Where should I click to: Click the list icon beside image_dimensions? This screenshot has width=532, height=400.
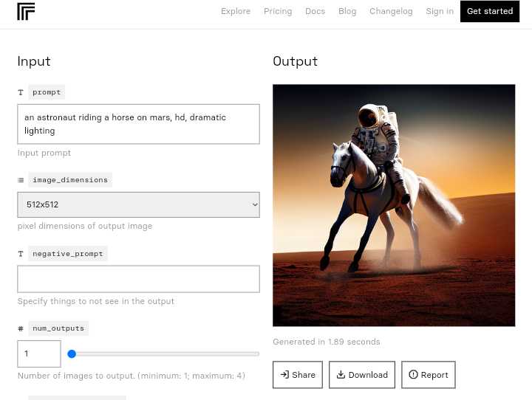click(x=21, y=180)
